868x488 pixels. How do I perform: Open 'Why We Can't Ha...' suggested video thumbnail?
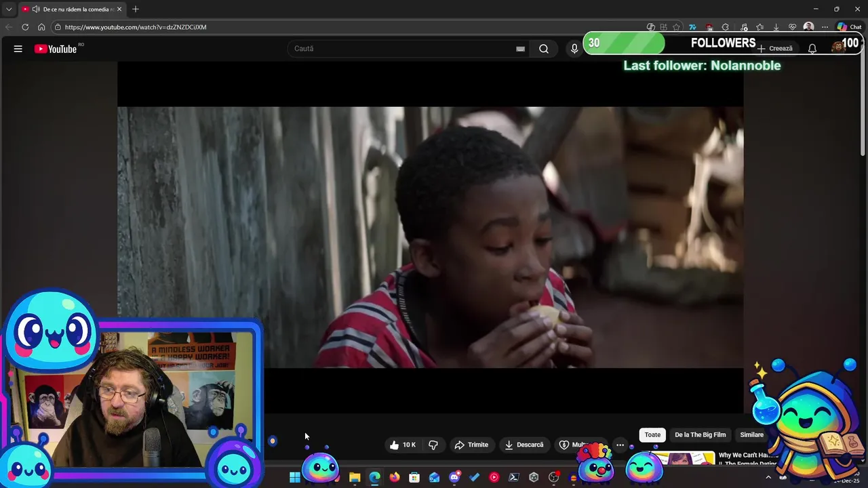click(x=684, y=459)
